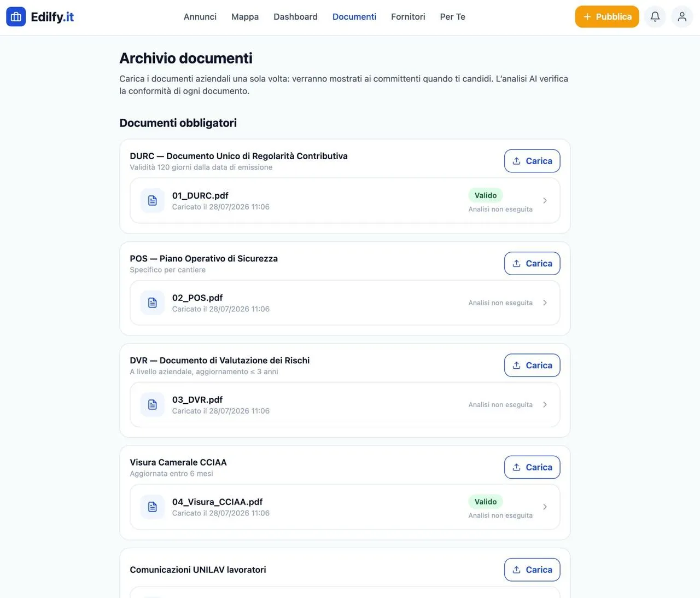Switch to the Dashboard nav item
This screenshot has height=598, width=700.
(295, 16)
